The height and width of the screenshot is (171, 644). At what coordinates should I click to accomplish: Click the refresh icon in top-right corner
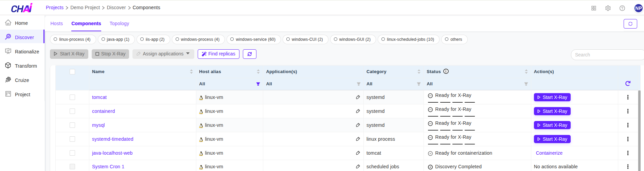[630, 24]
